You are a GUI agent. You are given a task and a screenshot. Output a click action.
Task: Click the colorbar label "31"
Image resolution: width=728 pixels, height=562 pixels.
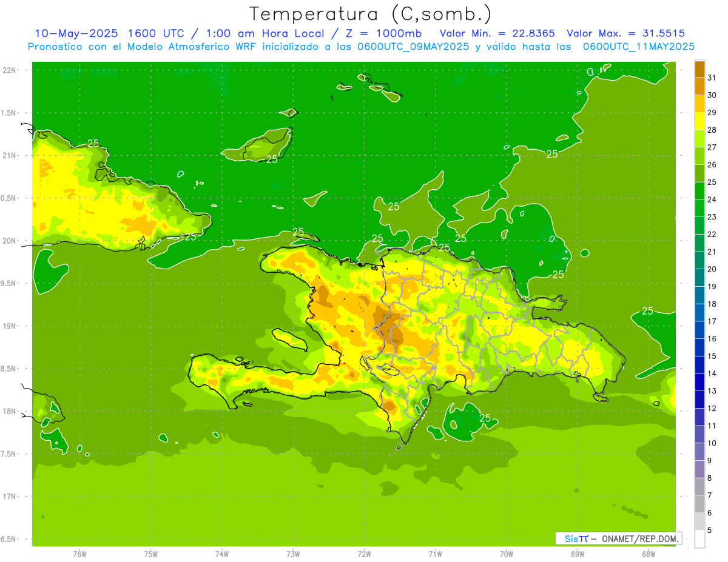coord(712,78)
